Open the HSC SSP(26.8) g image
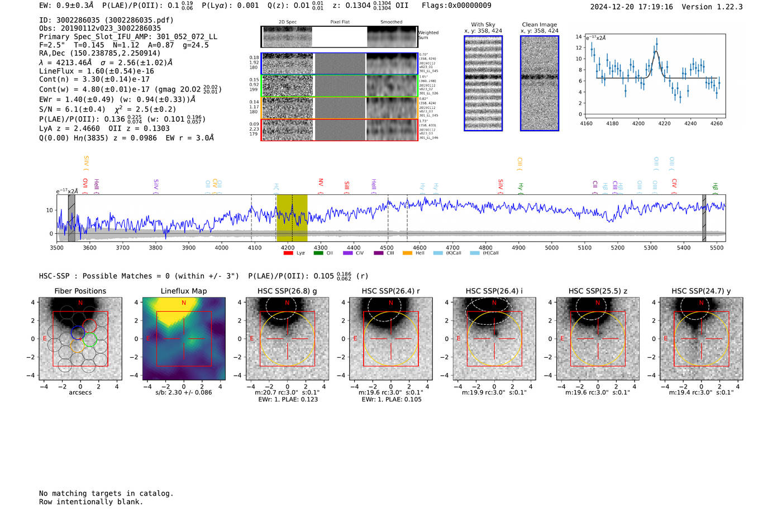Viewport: 782px width, 532px height. pyautogui.click(x=287, y=338)
